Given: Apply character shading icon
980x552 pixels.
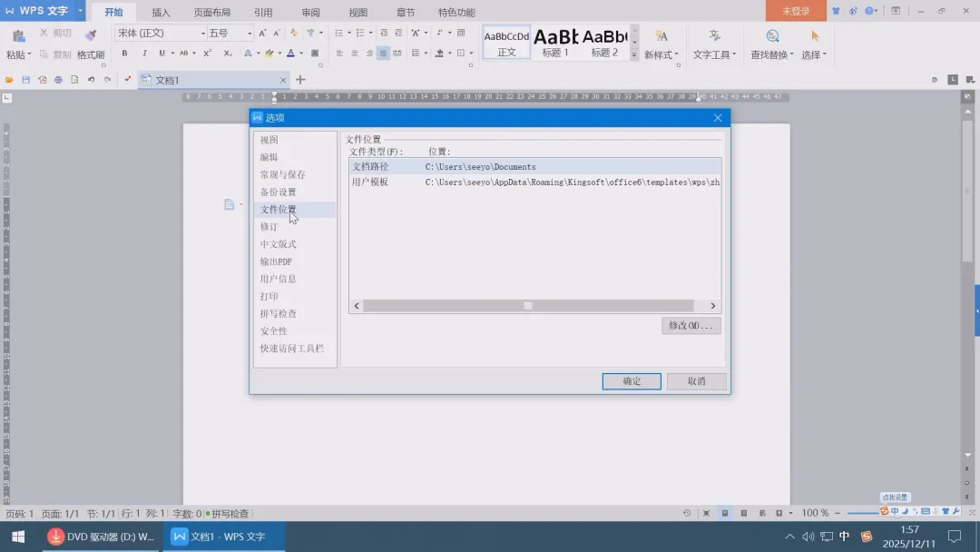Looking at the screenshot, I should coord(315,54).
